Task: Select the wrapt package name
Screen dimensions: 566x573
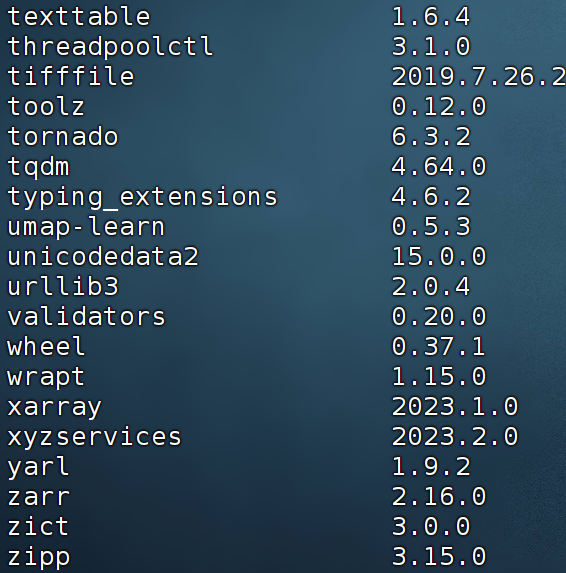Action: 46,377
